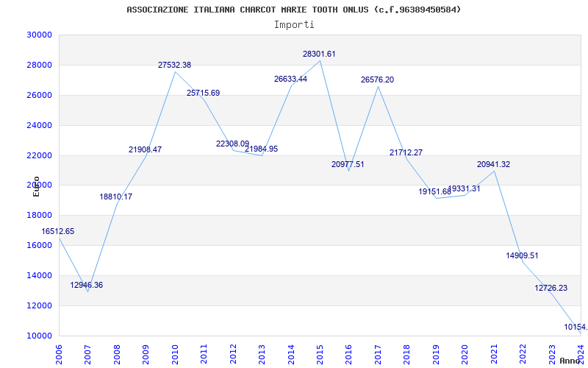Click the Euro y-axis label
This screenshot has height=368, width=588.
[x=36, y=187]
